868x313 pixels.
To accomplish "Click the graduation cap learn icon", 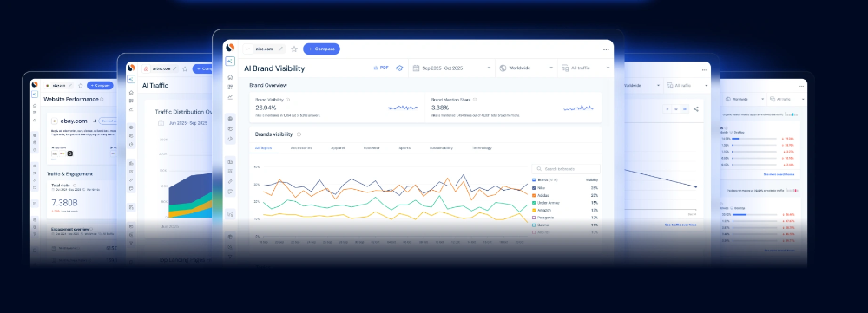I will [x=399, y=68].
